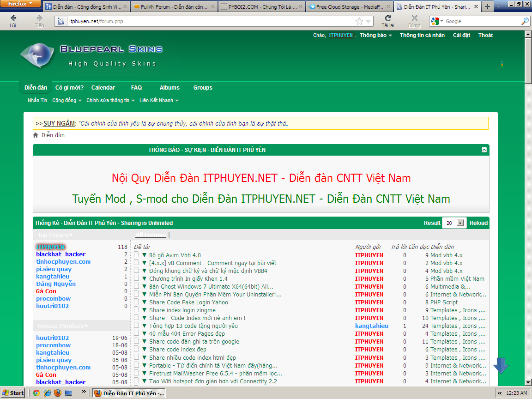Tick checkbox next to Share Code Fake Login Yahoo
Image resolution: width=532 pixels, height=399 pixels.
click(x=137, y=302)
